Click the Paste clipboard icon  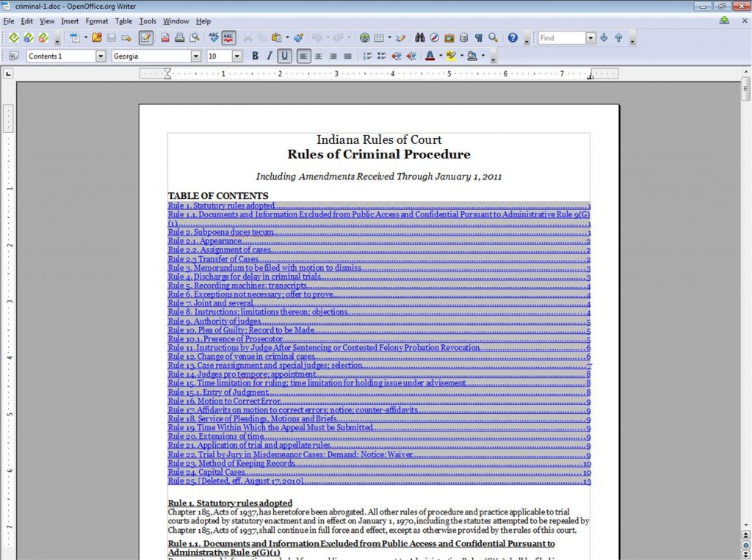(x=276, y=38)
